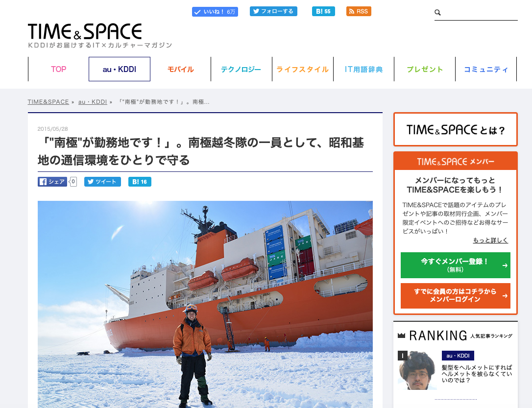The width and height of the screenshot is (532, 408).
Task: Click the orange メンバーログイン button
Action: click(x=455, y=296)
